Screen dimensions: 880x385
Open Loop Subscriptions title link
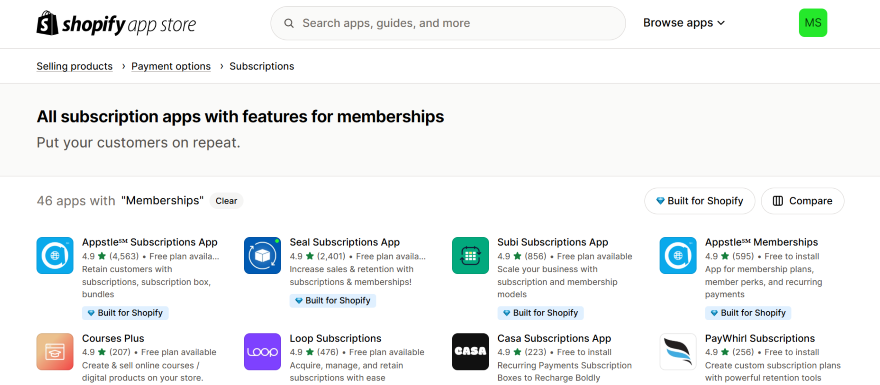click(x=336, y=338)
